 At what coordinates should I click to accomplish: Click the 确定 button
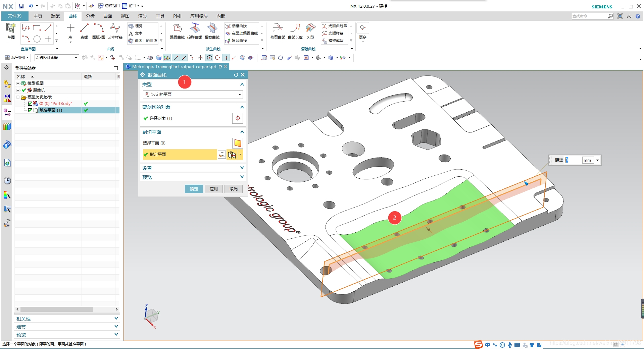(194, 189)
